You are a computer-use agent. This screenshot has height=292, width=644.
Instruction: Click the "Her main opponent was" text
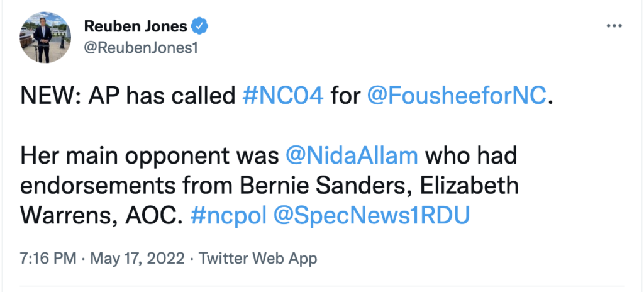tap(150, 156)
